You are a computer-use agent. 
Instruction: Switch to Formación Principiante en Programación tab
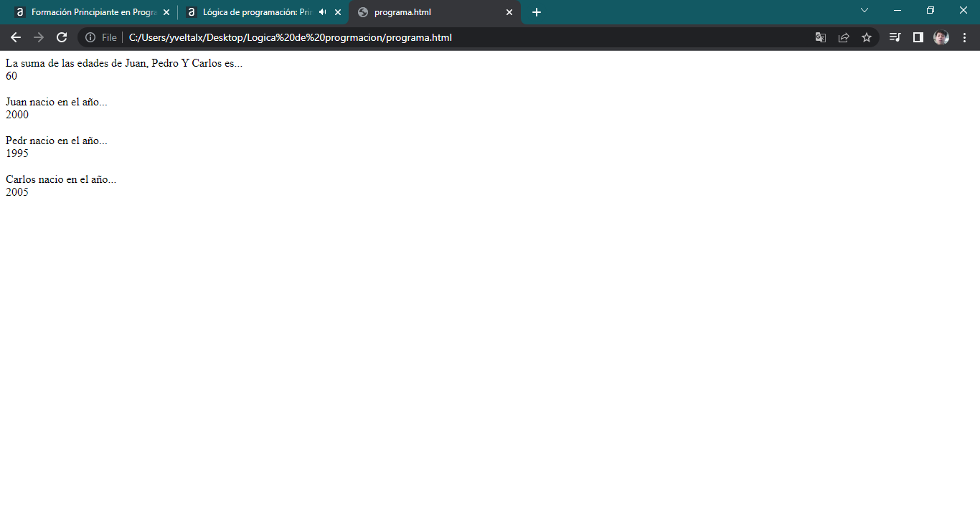point(92,12)
